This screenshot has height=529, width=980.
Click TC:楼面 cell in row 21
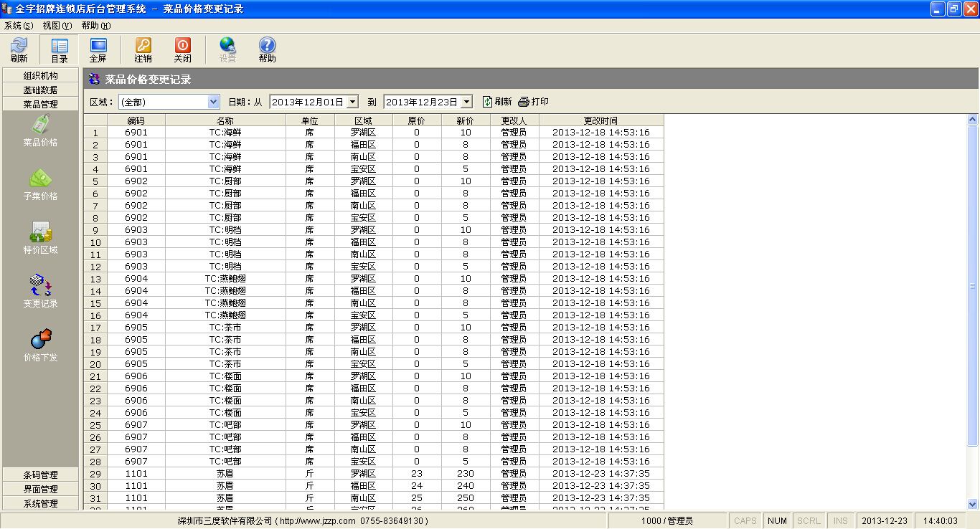click(225, 376)
